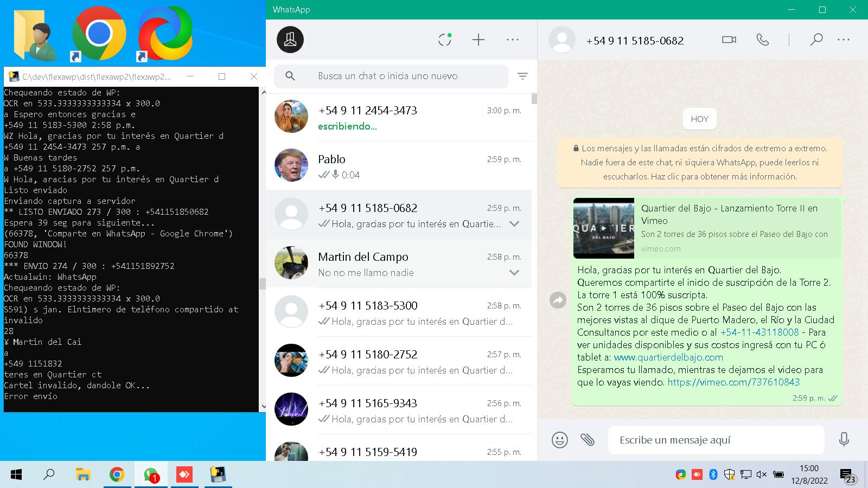
Task: Open the conversation three-dot options menu
Action: coord(844,40)
